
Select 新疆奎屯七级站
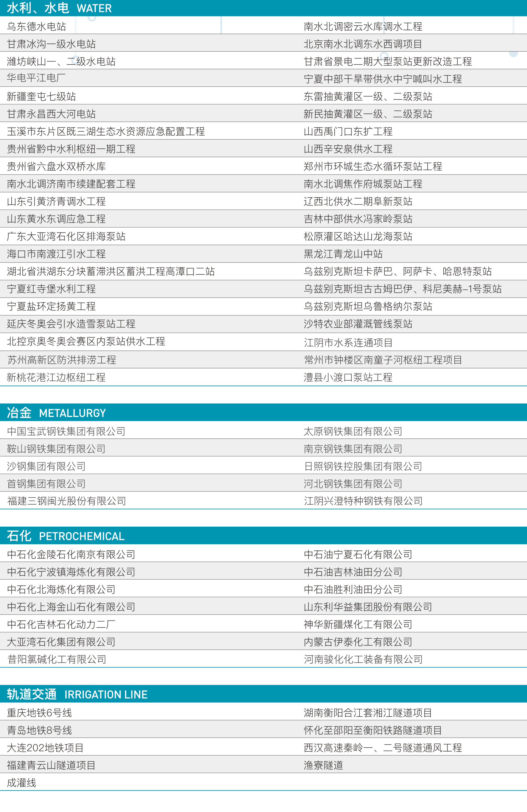[x=41, y=96]
